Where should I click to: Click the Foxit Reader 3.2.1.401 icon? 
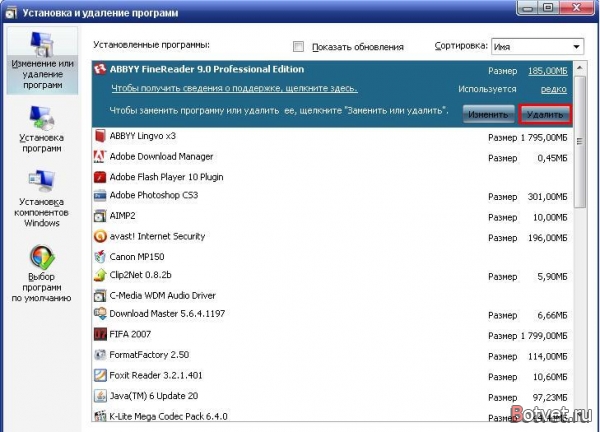[x=100, y=375]
